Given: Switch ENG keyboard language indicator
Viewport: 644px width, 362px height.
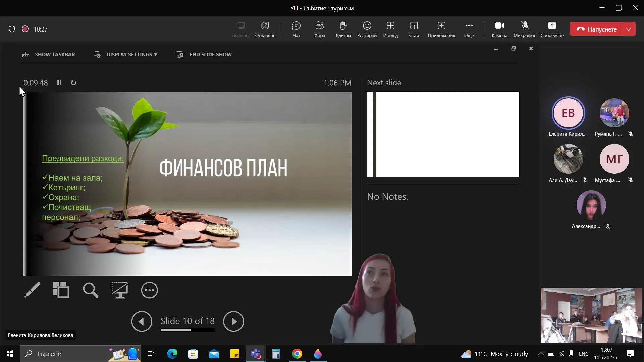Looking at the screenshot, I should click(584, 354).
